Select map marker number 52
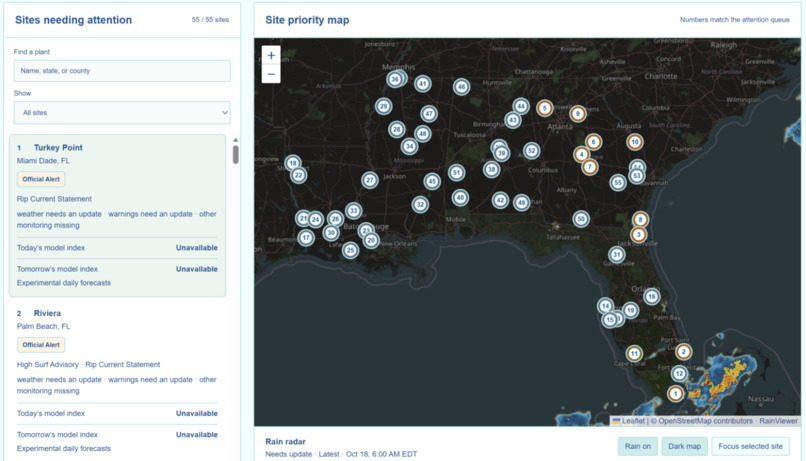The image size is (806, 461). tap(532, 151)
